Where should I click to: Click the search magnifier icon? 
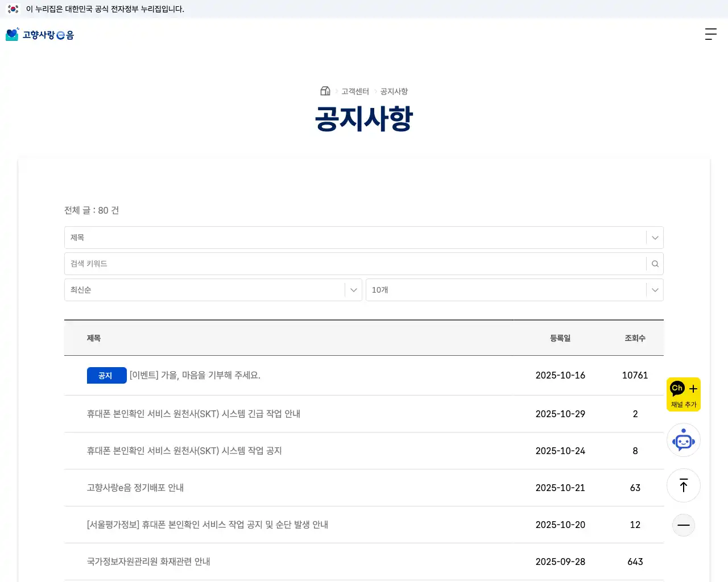655,264
